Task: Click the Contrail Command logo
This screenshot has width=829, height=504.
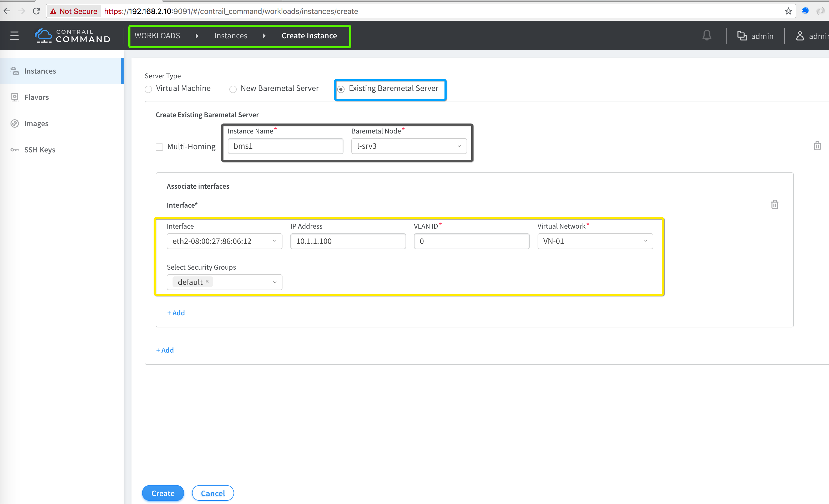Action: (x=73, y=36)
